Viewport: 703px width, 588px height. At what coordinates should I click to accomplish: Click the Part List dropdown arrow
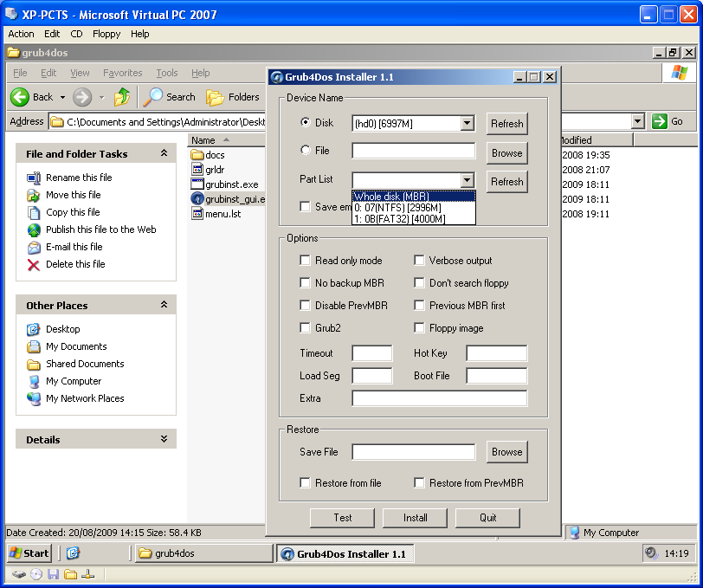point(468,180)
